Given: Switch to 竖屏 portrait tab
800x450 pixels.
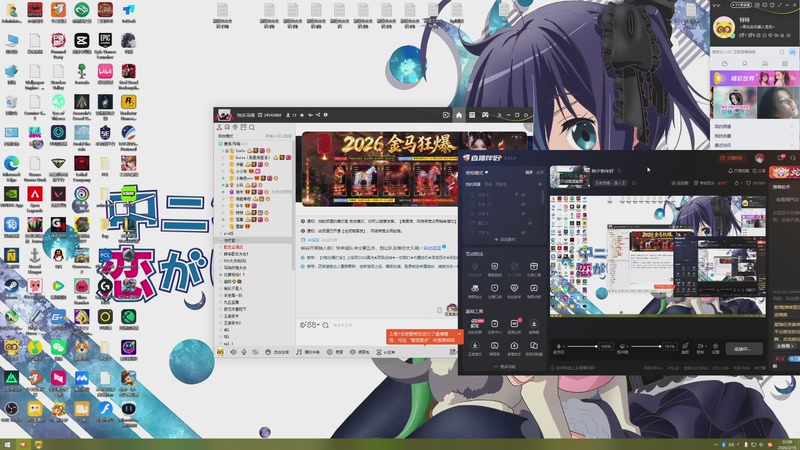Looking at the screenshot, I should tap(539, 172).
